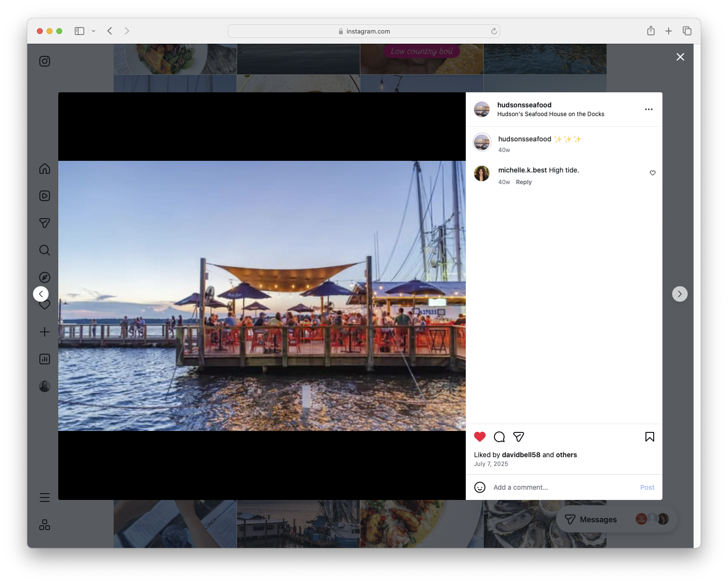Create a new post with the plus icon

44,332
